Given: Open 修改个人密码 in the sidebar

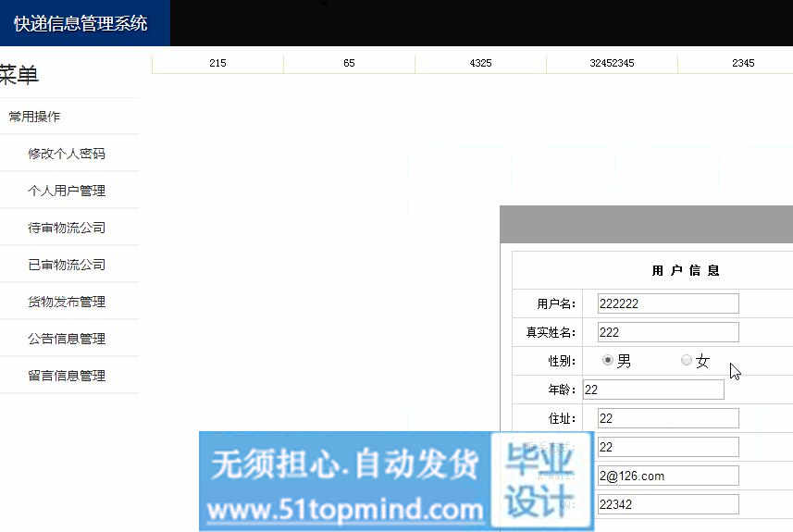Looking at the screenshot, I should coord(67,154).
